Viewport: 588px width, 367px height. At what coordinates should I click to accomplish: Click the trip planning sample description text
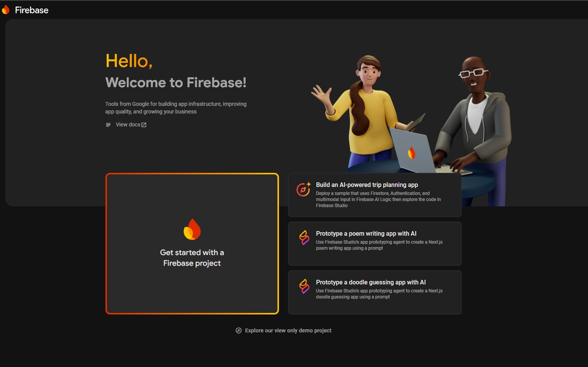(x=378, y=199)
